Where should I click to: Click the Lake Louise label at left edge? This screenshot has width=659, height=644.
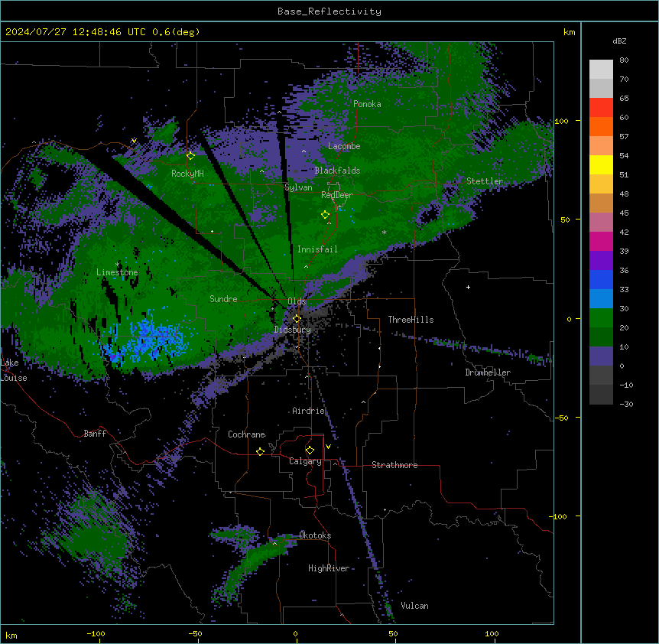point(14,370)
